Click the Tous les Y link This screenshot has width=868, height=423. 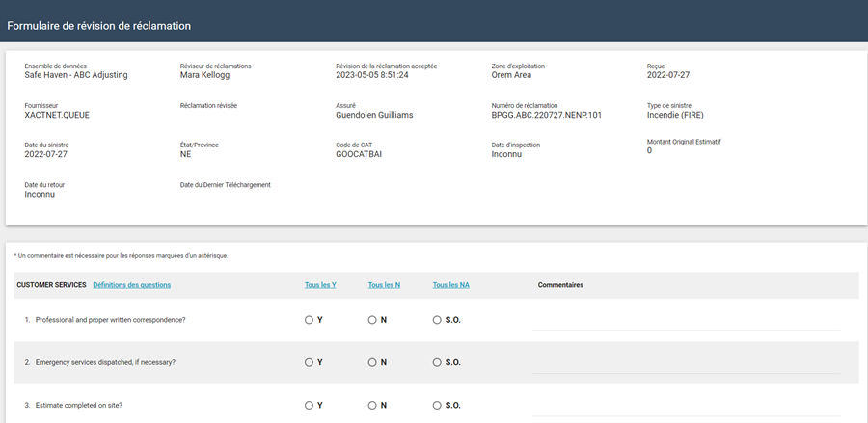[320, 285]
